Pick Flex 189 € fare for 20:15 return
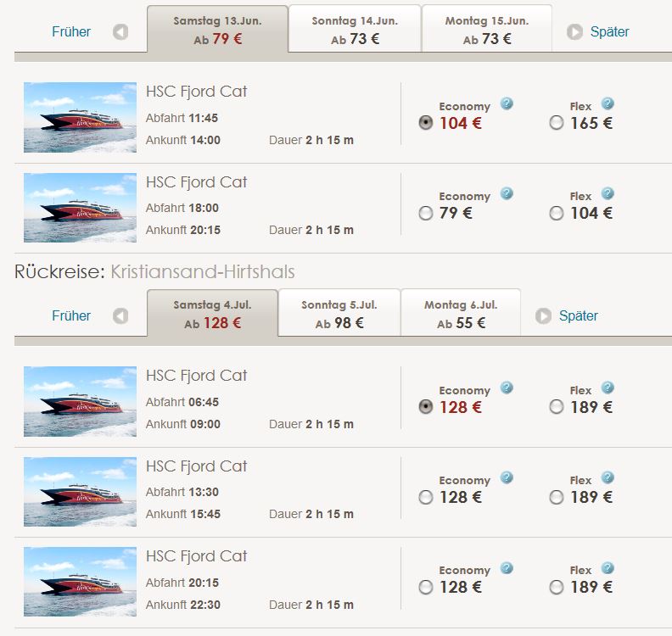672x636 pixels. coord(557,587)
